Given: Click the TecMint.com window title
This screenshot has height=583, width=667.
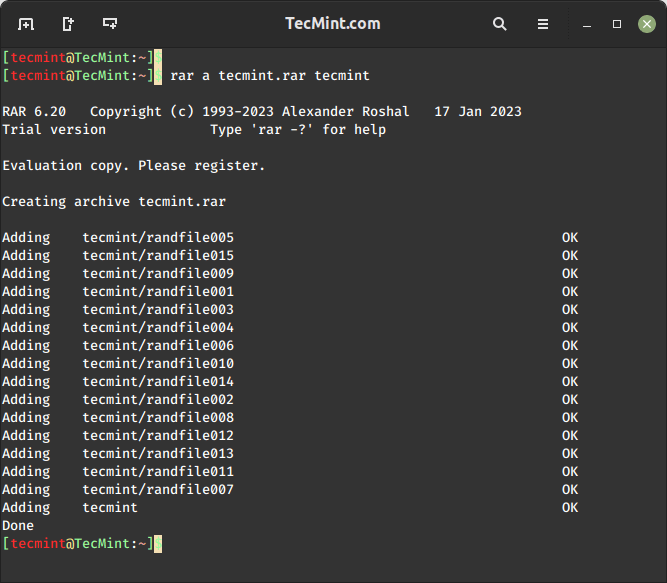Looking at the screenshot, I should (x=333, y=24).
